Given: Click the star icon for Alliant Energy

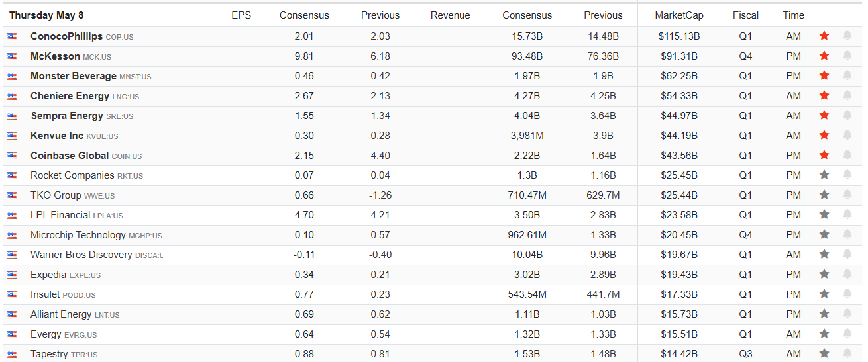Looking at the screenshot, I should coord(824,314).
